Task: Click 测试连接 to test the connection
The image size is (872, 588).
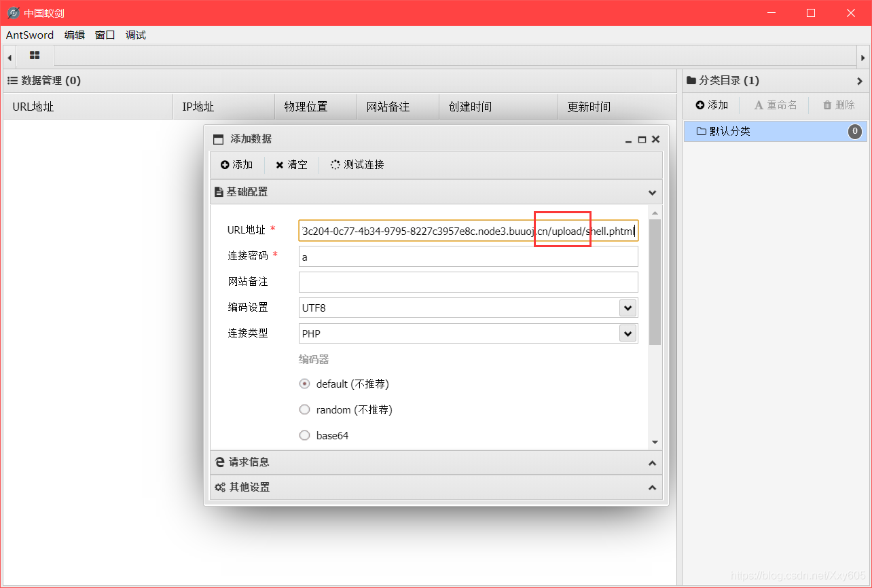Action: 357,165
